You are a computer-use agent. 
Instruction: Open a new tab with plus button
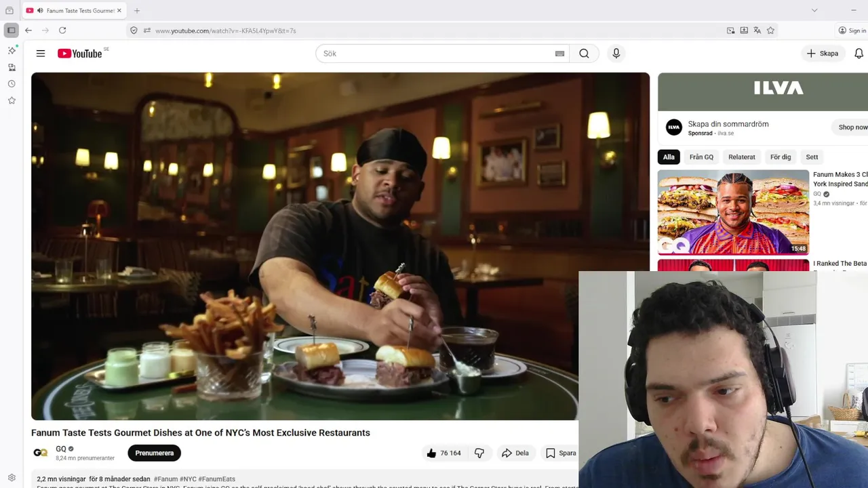(137, 11)
